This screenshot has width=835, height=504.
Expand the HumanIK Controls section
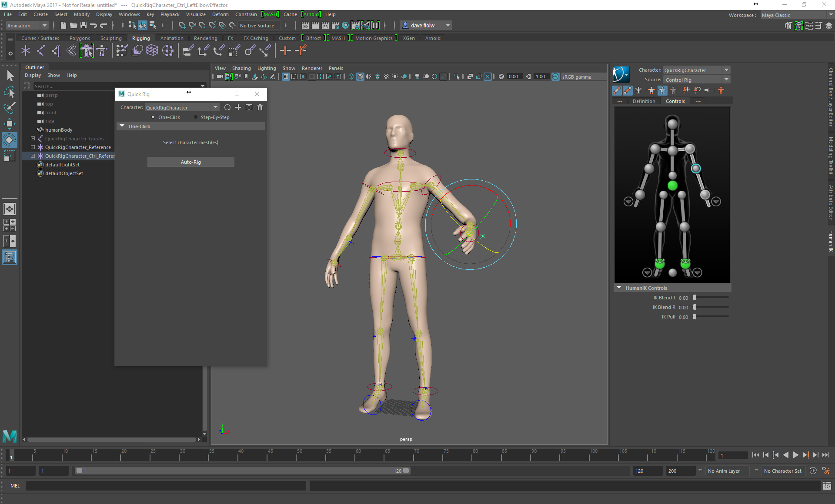(619, 288)
